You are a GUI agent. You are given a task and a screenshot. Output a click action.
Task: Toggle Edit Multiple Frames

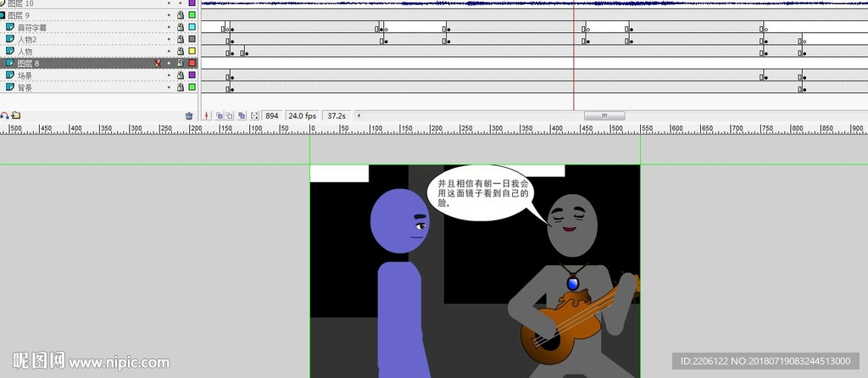tap(242, 115)
